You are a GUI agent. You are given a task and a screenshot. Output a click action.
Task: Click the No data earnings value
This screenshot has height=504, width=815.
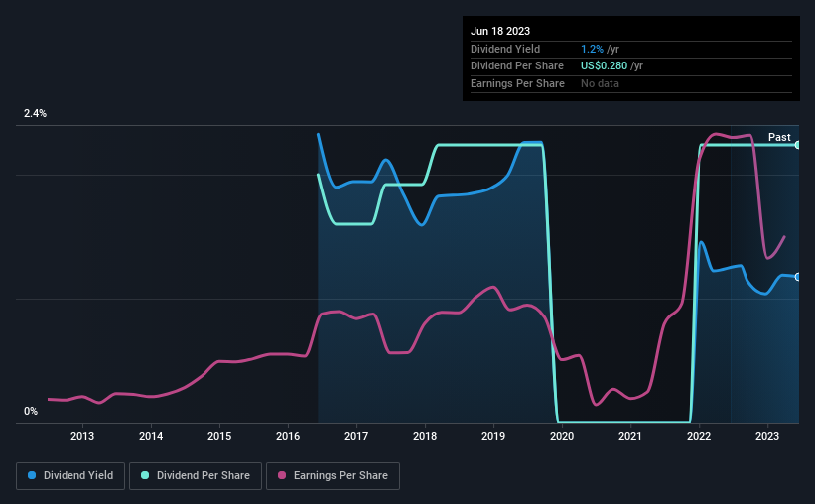coord(600,83)
